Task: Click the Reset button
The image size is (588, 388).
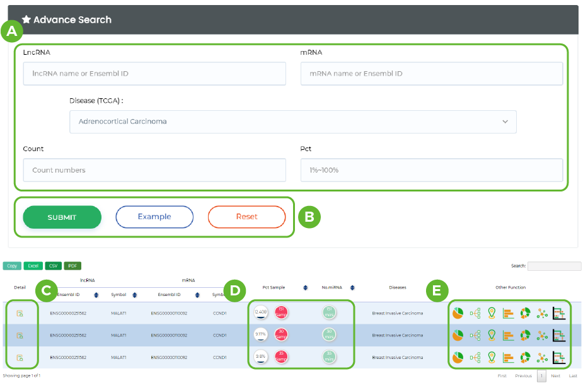Action: [246, 217]
